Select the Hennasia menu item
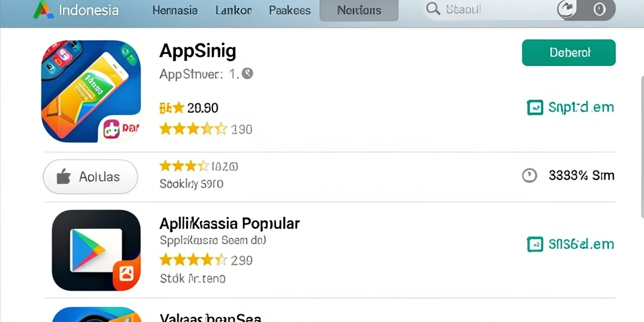 [x=175, y=10]
